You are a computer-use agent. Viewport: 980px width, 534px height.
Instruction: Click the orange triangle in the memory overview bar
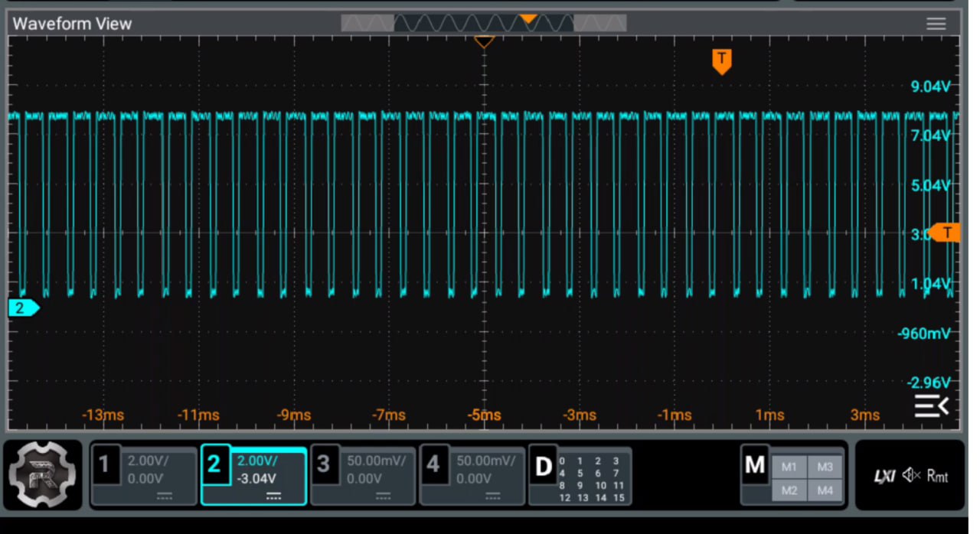click(528, 18)
